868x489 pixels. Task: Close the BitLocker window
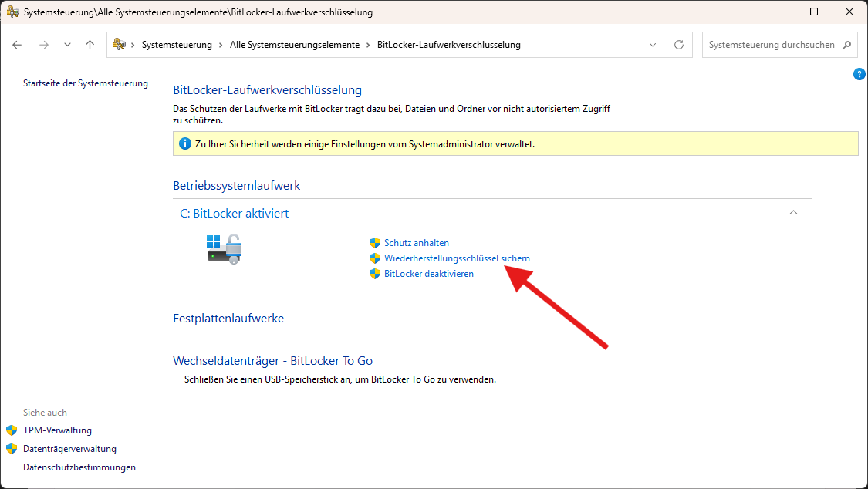tap(849, 12)
